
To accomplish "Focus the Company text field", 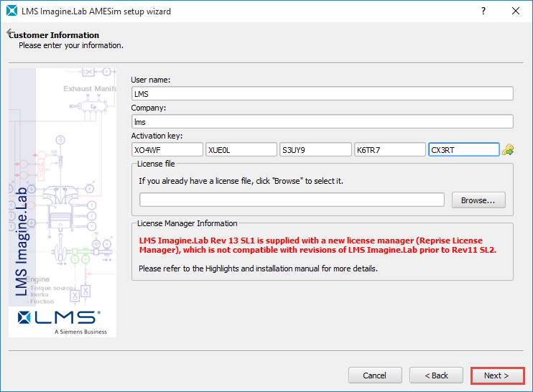I will [x=322, y=122].
